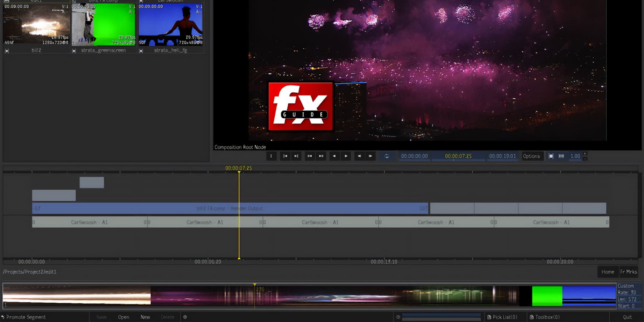Click the Home button
The height and width of the screenshot is (322, 644).
point(608,272)
